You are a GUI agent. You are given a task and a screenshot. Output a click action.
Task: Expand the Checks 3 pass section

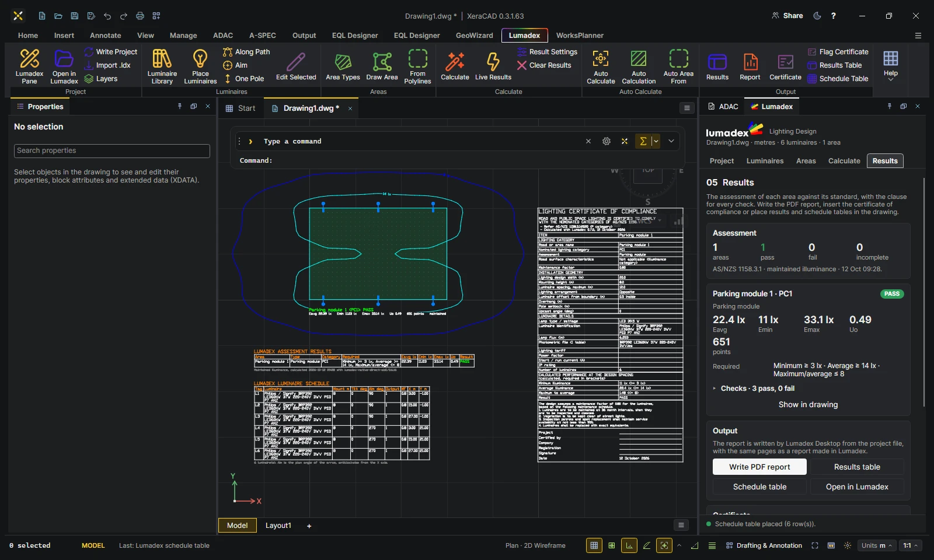pyautogui.click(x=754, y=388)
